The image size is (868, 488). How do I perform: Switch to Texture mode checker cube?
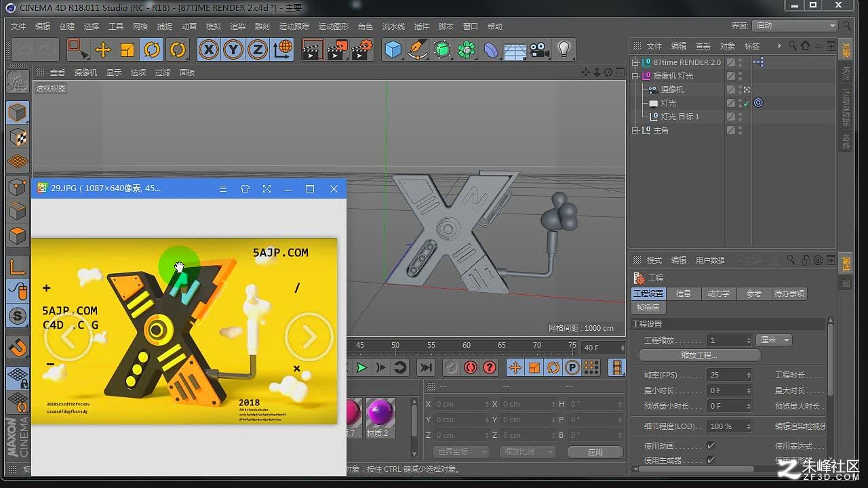tap(18, 138)
